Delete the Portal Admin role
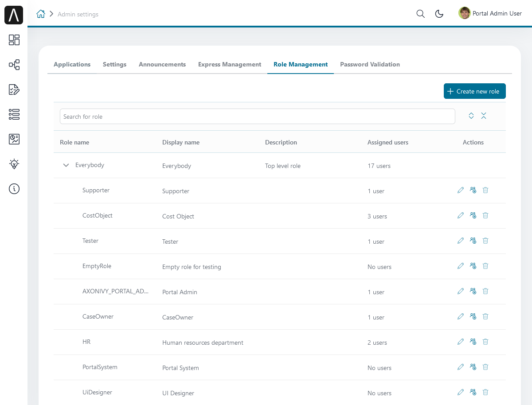 pyautogui.click(x=485, y=291)
